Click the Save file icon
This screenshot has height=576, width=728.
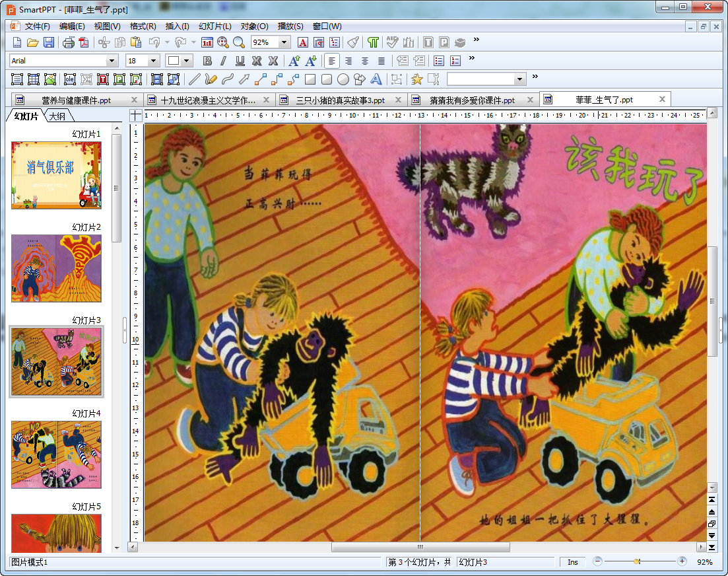(x=49, y=42)
